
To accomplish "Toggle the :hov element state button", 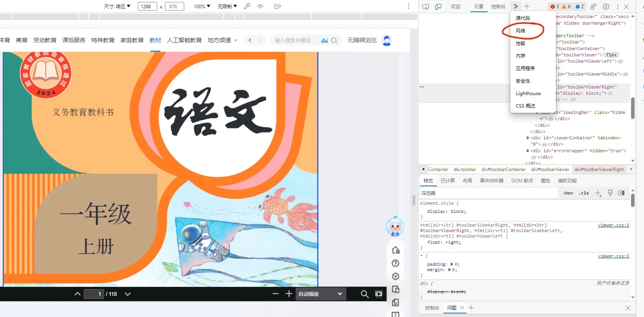I will pos(568,193).
